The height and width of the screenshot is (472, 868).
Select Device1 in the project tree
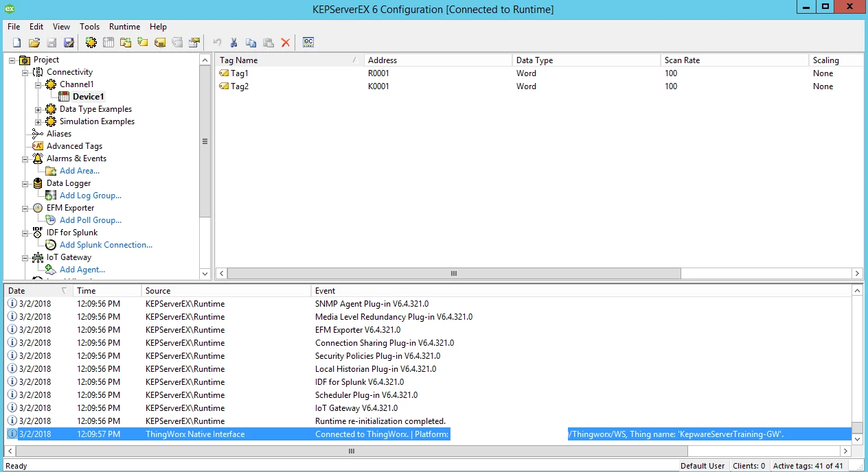pos(89,97)
